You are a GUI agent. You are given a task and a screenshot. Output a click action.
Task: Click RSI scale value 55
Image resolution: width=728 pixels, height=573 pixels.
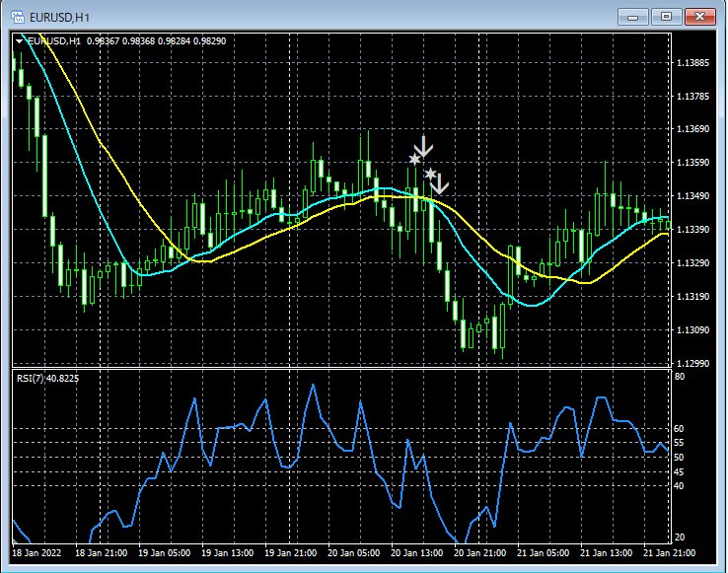(x=680, y=443)
